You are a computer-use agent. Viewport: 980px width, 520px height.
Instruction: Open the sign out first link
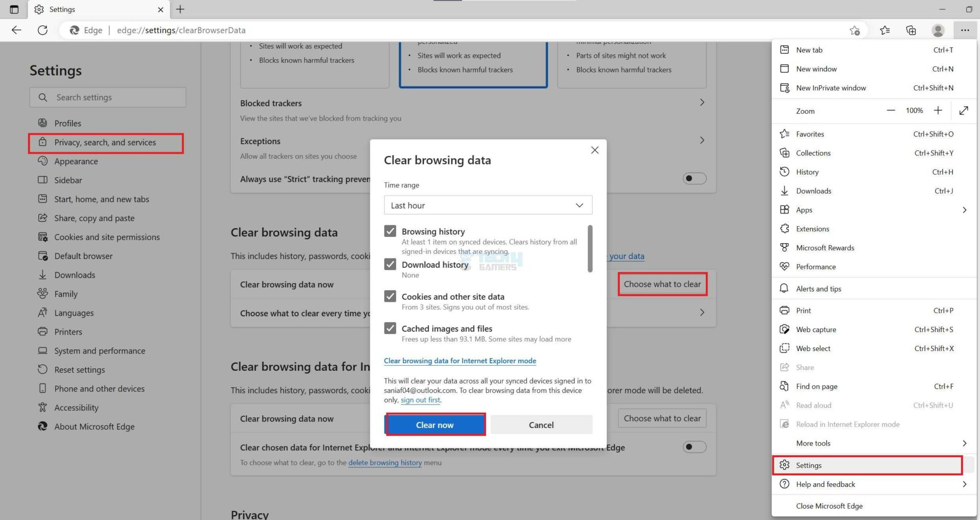tap(420, 400)
